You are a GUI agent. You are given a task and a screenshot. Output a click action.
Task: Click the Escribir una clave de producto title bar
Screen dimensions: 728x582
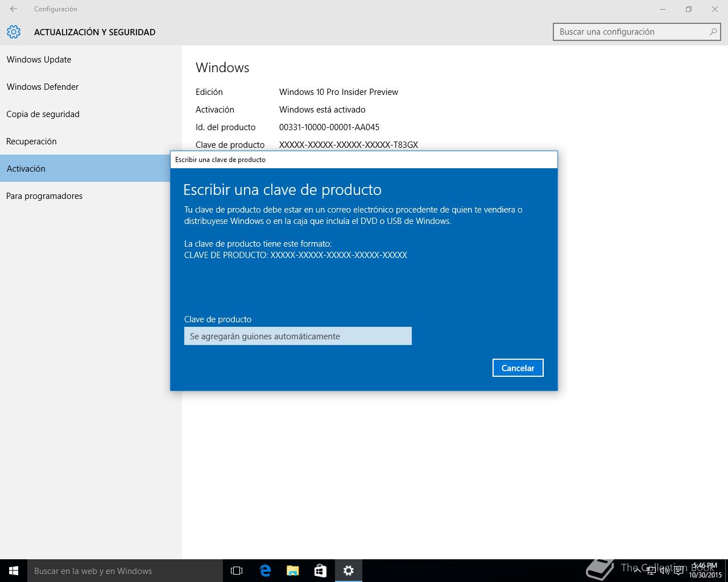[364, 160]
